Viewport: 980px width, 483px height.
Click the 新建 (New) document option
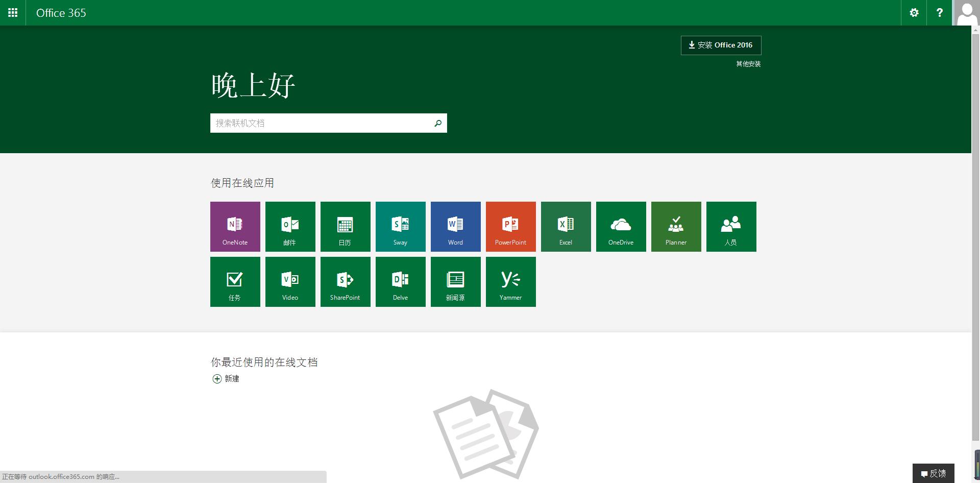pos(227,378)
